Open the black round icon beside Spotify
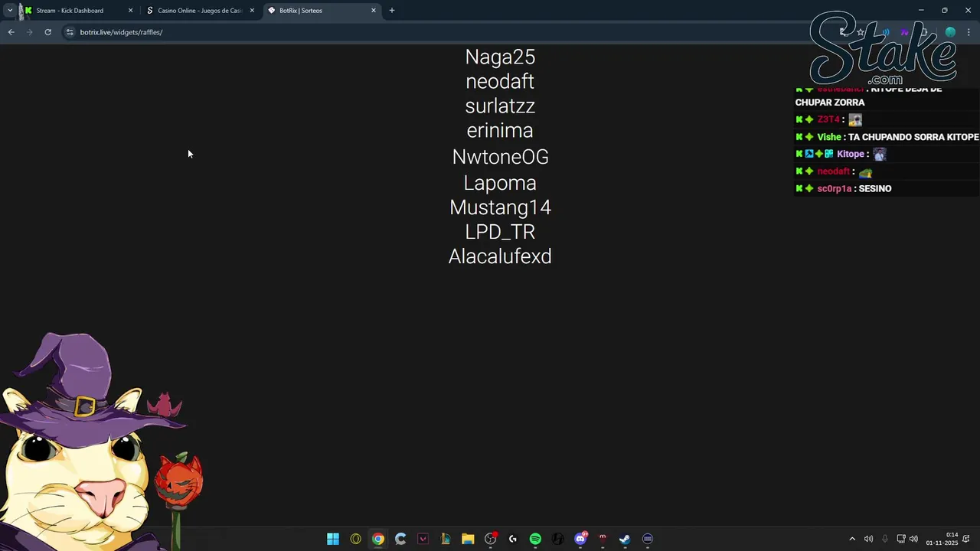This screenshot has height=551, width=980. point(558,539)
